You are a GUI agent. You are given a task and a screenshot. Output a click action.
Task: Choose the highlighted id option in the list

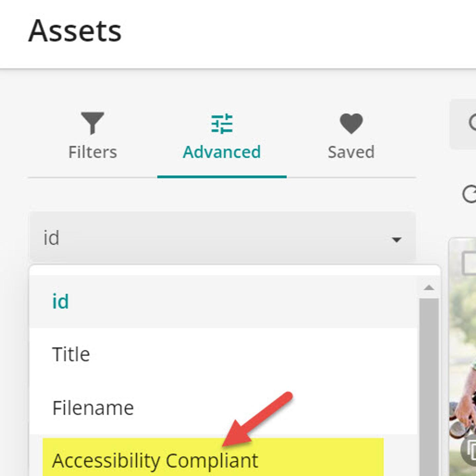tap(60, 301)
